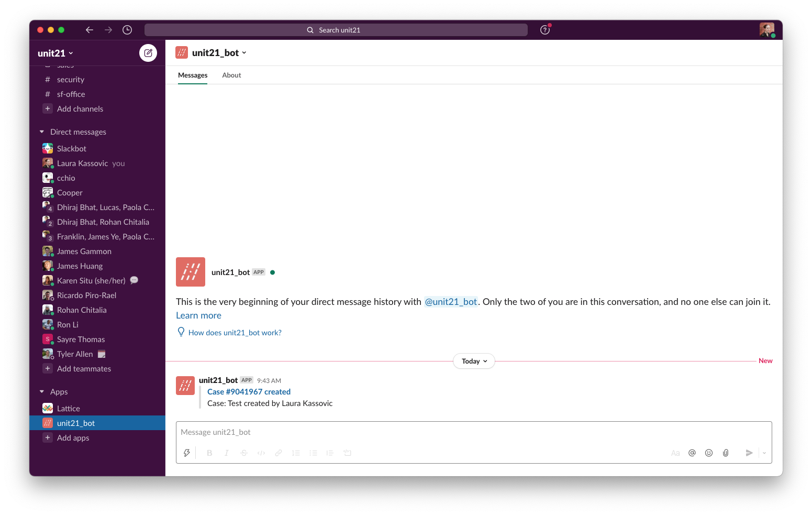812x515 pixels.
Task: Switch to the Messages tab
Action: tap(193, 75)
